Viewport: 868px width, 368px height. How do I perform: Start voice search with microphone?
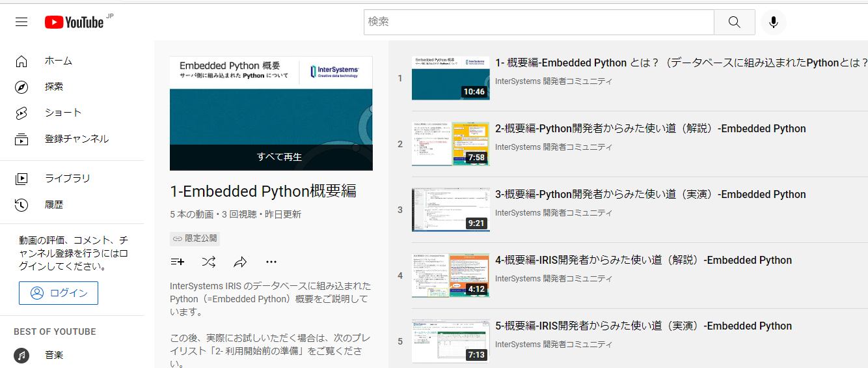[x=774, y=22]
